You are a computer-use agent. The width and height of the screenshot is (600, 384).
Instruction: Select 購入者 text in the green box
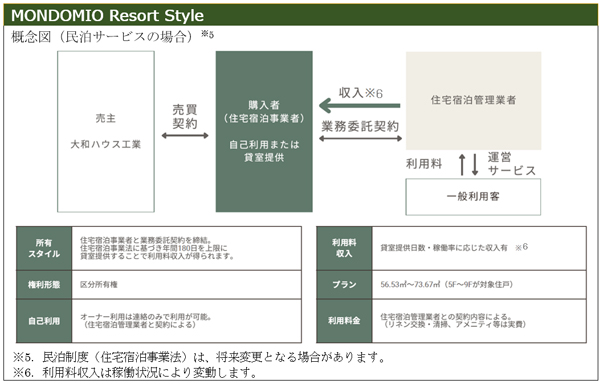point(264,105)
